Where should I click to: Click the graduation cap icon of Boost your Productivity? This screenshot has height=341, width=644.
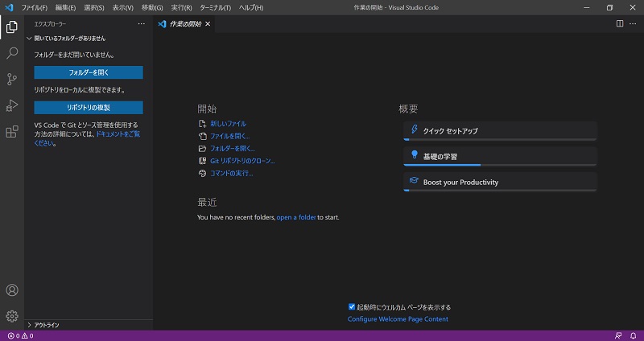[414, 181]
